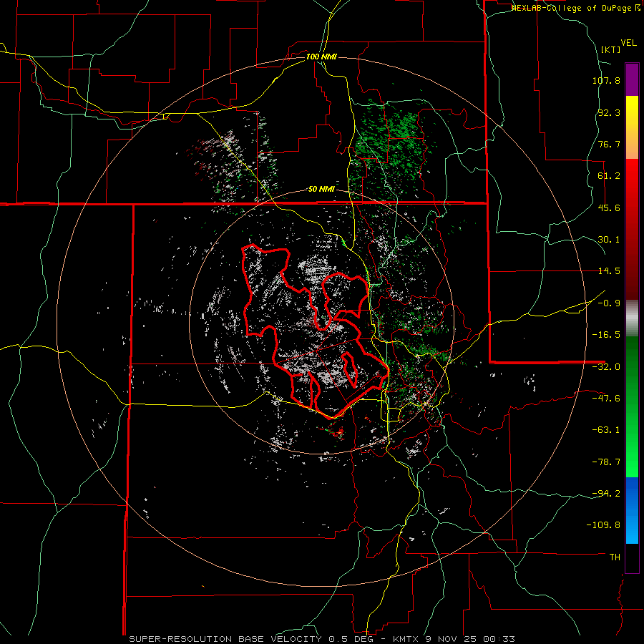Click the 30.1 velocity scale value

point(609,240)
